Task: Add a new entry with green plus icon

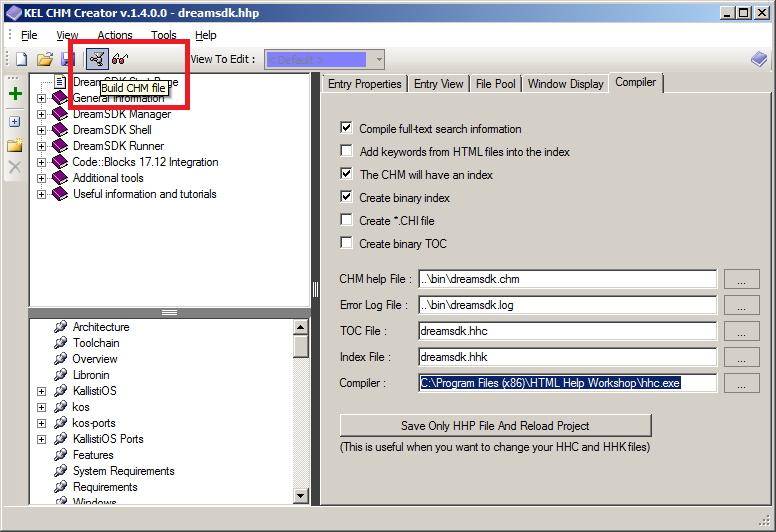Action: tap(15, 94)
